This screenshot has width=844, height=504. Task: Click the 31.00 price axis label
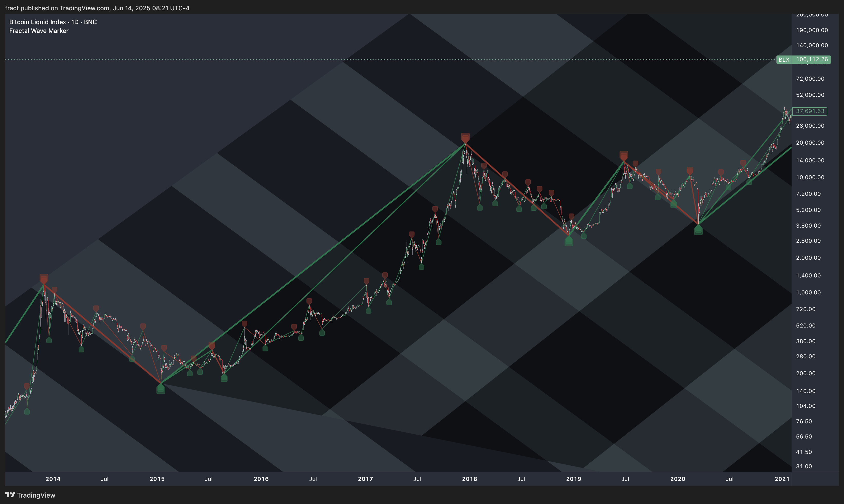[804, 466]
